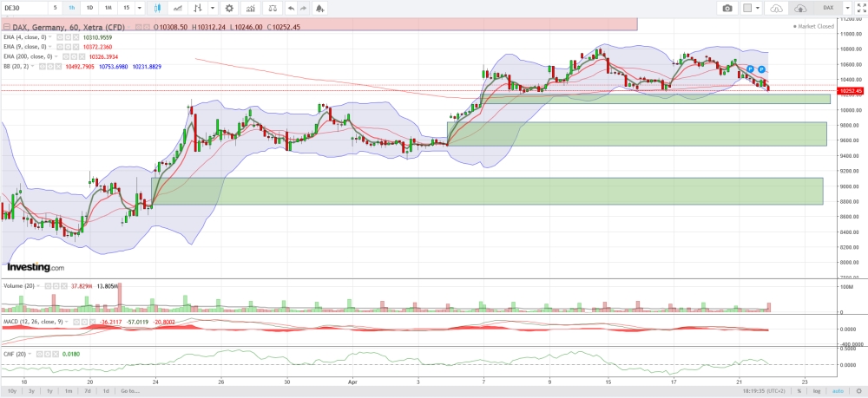Hide the Bollinger Bands eye toggle
Viewport: 868px width, 398px height.
[x=43, y=66]
